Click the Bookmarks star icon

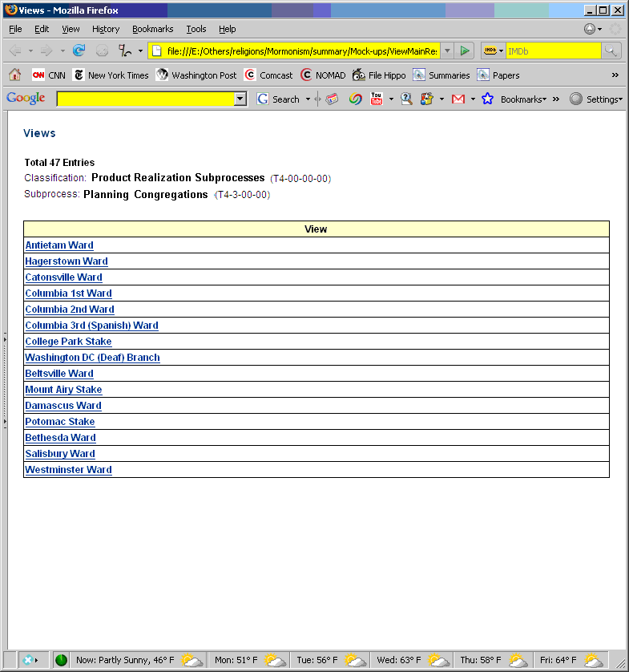(x=487, y=99)
